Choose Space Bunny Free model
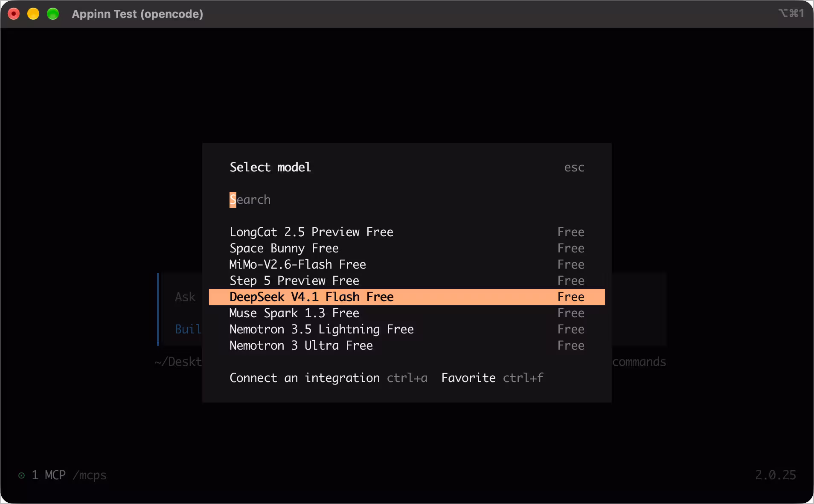This screenshot has width=814, height=504. tap(407, 248)
